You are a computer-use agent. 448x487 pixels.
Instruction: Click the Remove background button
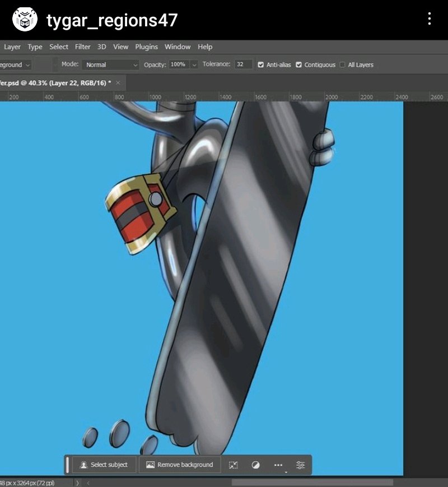point(180,465)
